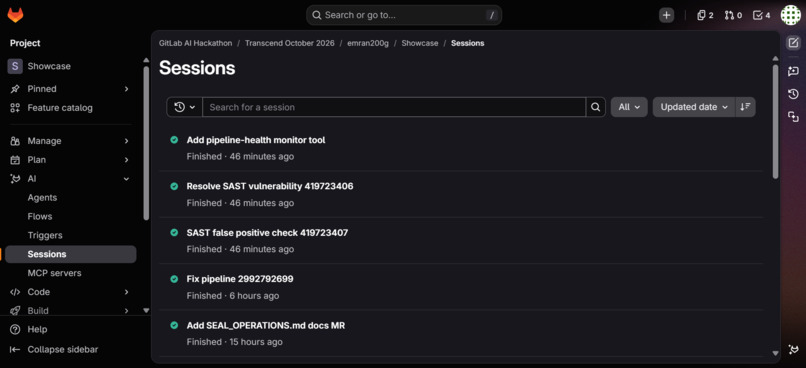Screen dimensions: 806x368
Task: Open history clock icon in right rail
Action: (x=793, y=94)
